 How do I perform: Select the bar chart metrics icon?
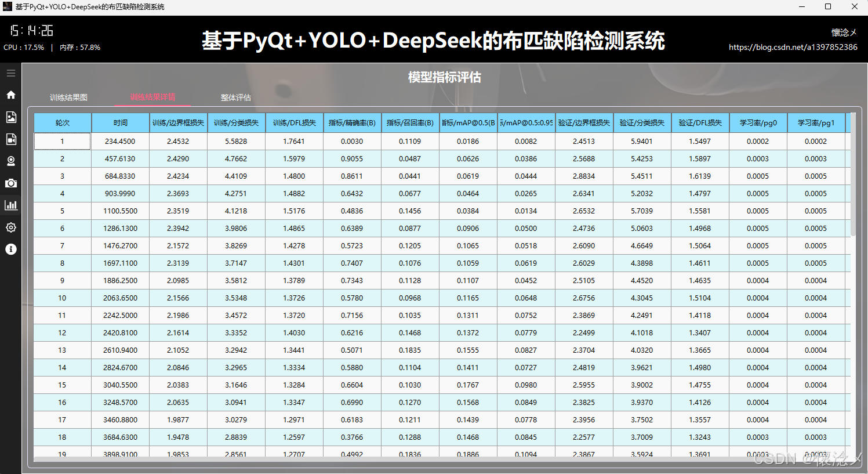(x=10, y=205)
